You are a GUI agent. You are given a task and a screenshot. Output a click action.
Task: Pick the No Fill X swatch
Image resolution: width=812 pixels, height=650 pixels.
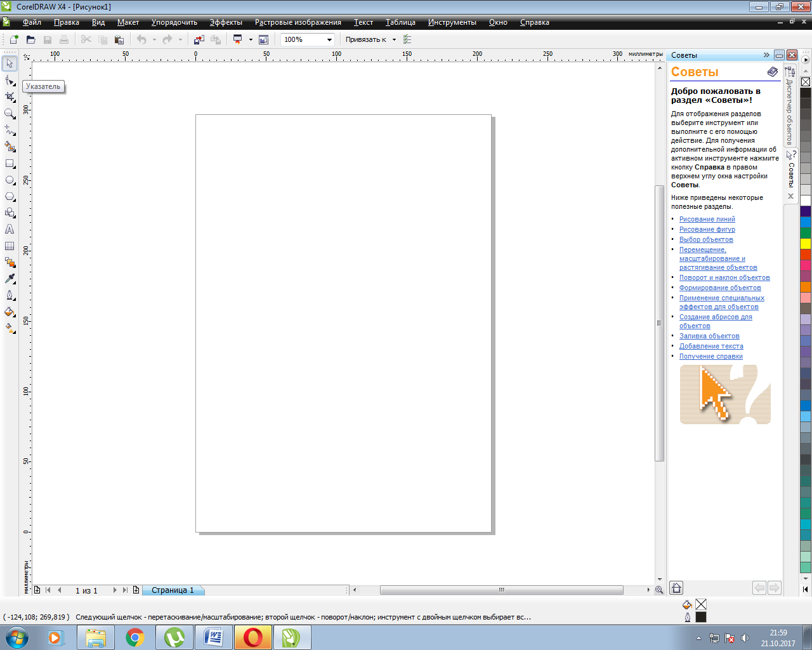(x=806, y=82)
